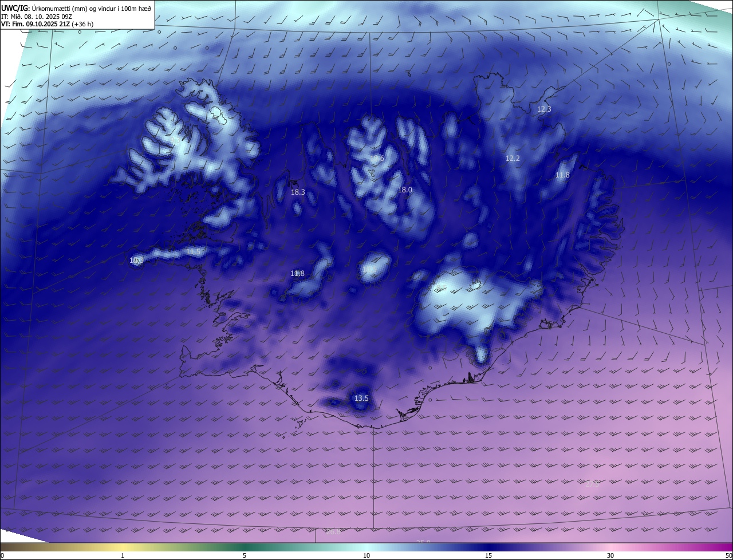This screenshot has height=560, width=733.
Task: Click the 18.0 value on the map
Action: tap(405, 190)
